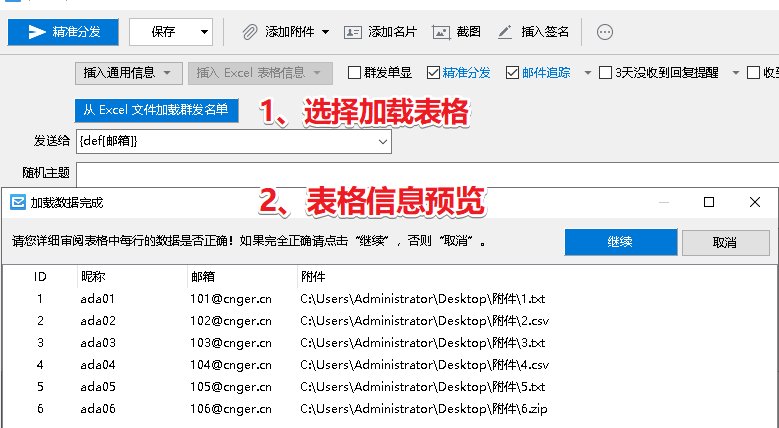Click the 插入签名 pen icon
Image resolution: width=779 pixels, height=428 pixels.
pos(505,32)
